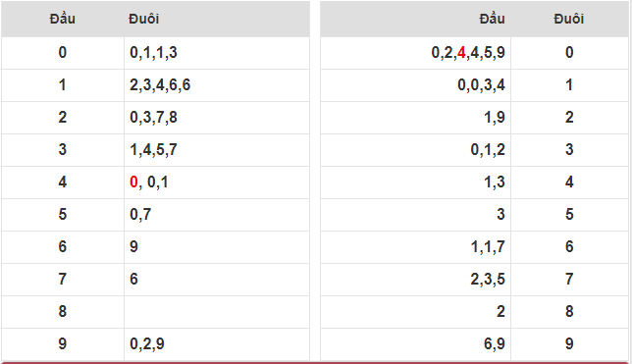
Task: Click the 1,1,7 cell in right table
Action: [x=415, y=246]
